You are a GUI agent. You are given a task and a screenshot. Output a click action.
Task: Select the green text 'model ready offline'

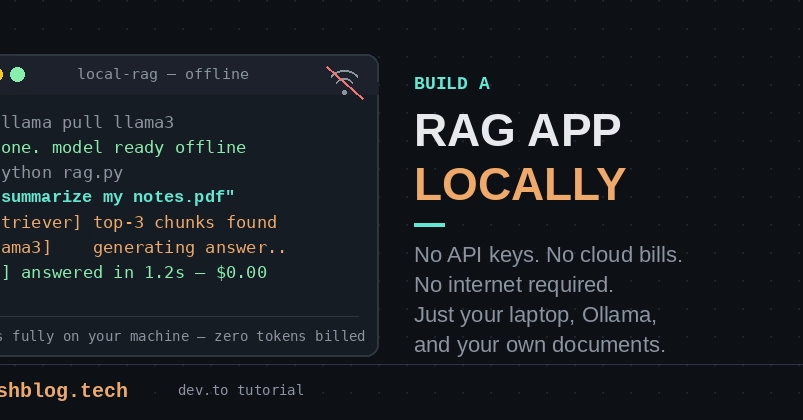149,148
